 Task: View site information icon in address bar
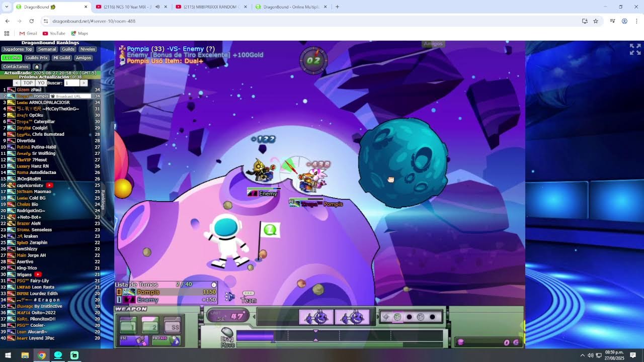tap(45, 21)
